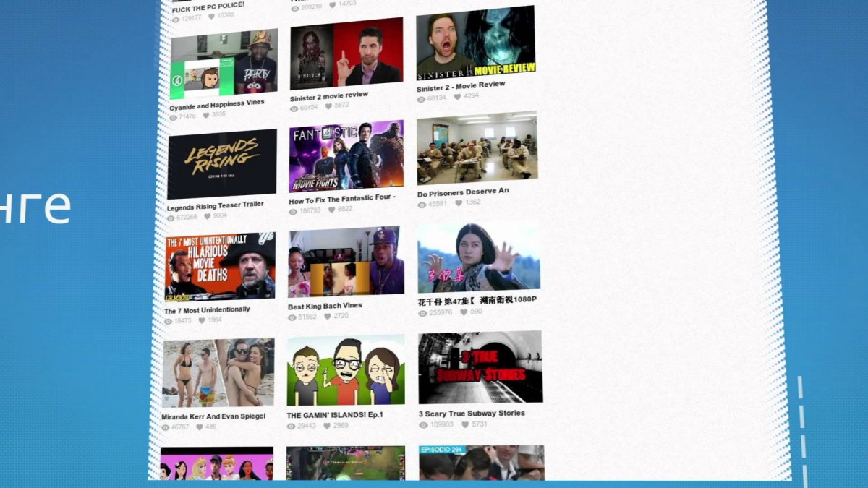This screenshot has height=488, width=868.
Task: Click the 3 Scary True Subway Stories title
Action: pos(472,414)
